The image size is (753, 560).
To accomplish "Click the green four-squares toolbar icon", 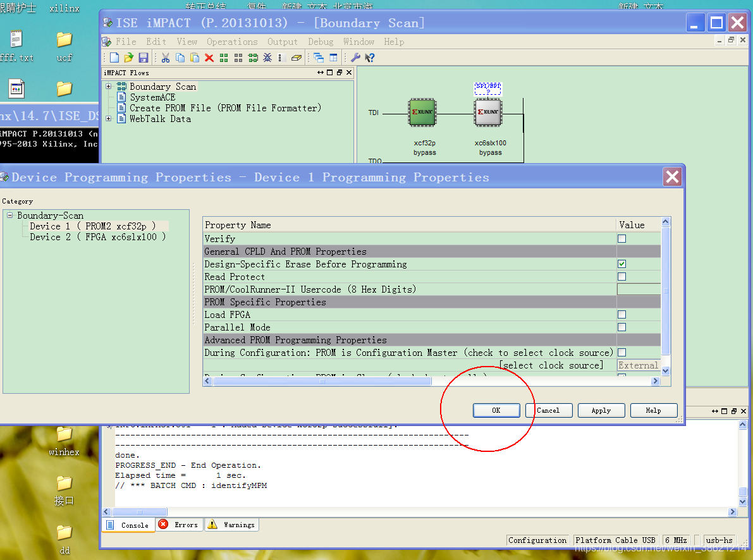I will [224, 58].
